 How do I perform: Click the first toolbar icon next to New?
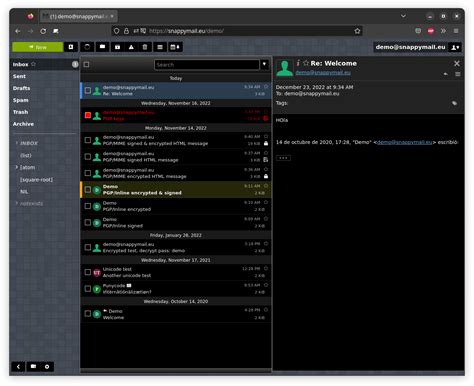pyautogui.click(x=71, y=47)
